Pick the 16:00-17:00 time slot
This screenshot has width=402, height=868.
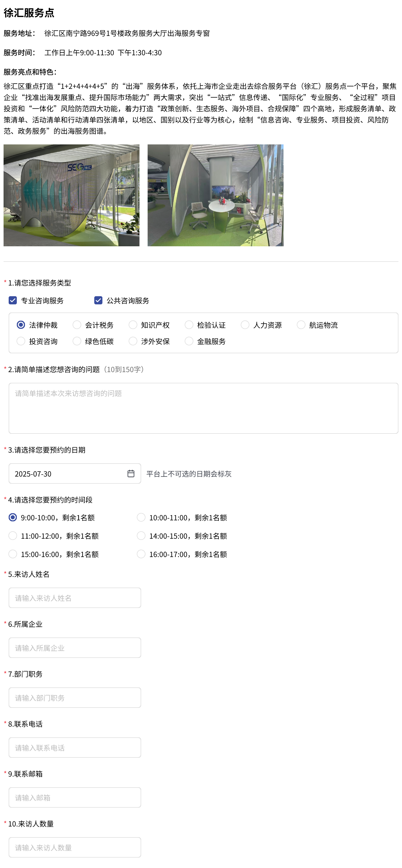pyautogui.click(x=141, y=554)
